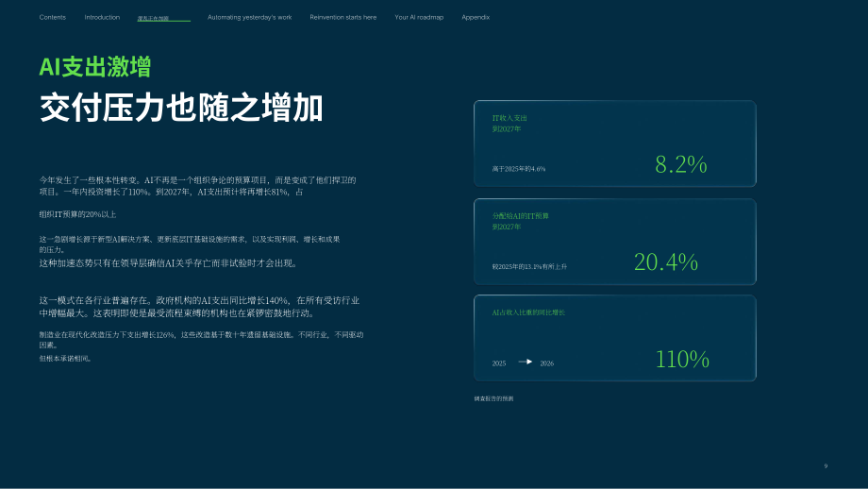Click the 110% statistic value
The width and height of the screenshot is (868, 489).
point(682,359)
